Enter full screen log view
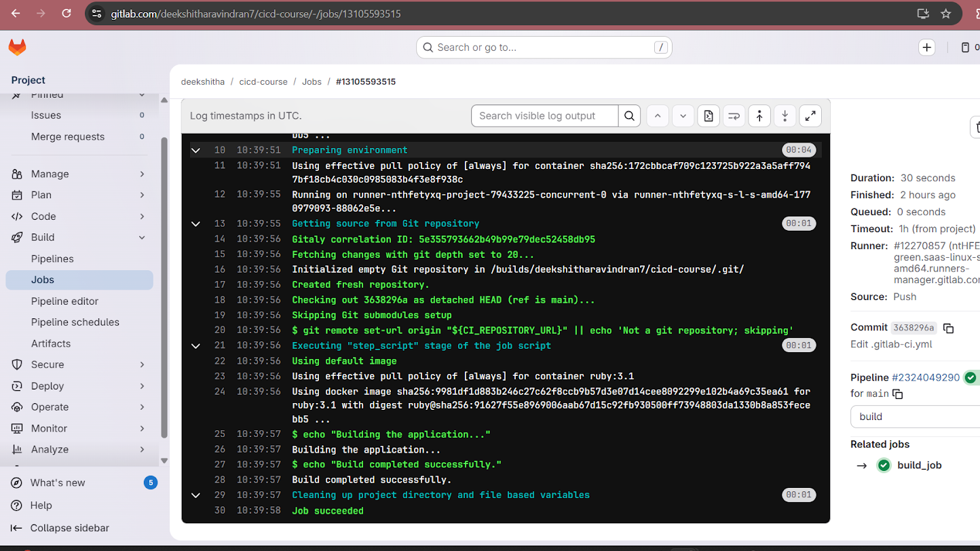This screenshot has width=980, height=551. coord(810,116)
